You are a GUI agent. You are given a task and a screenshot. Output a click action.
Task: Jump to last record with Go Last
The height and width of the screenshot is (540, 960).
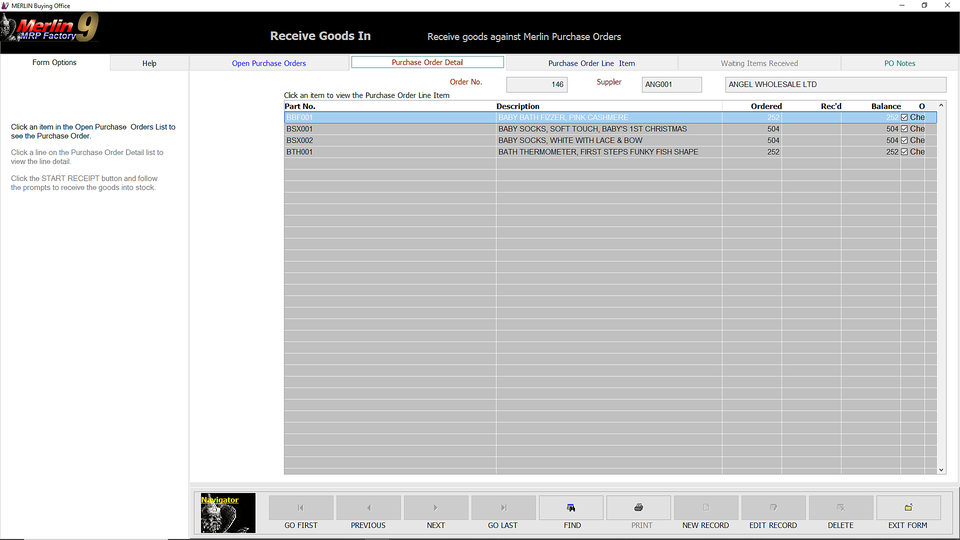pyautogui.click(x=503, y=508)
